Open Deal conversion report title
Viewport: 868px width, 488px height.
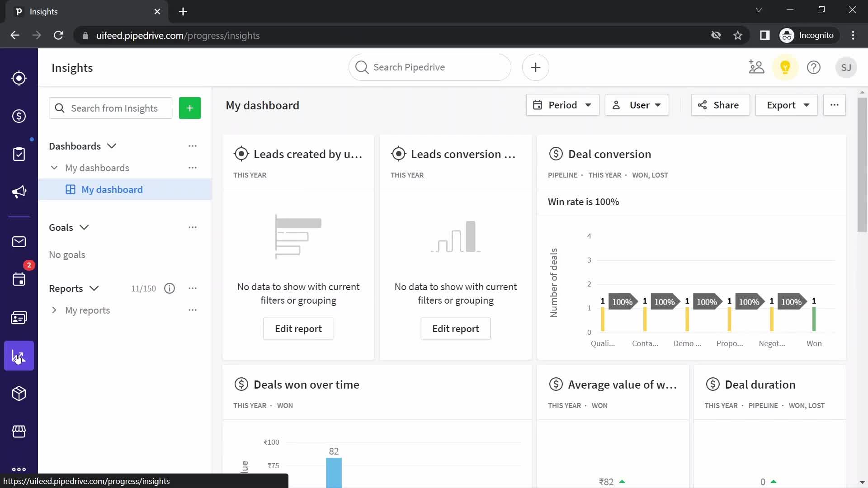click(609, 154)
